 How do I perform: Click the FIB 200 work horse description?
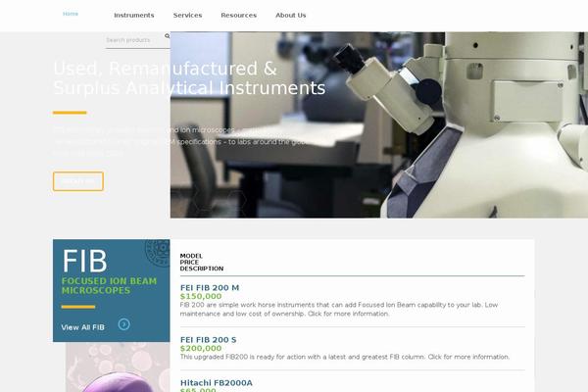[339, 309]
